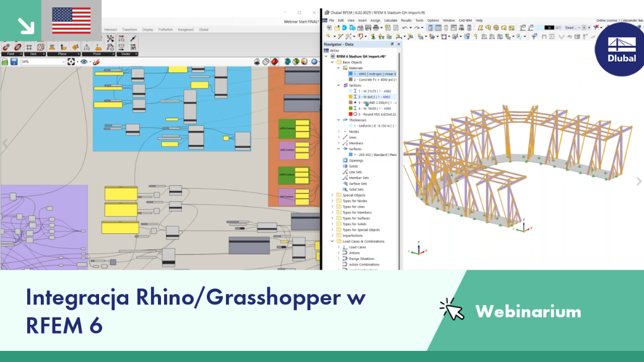
Task: Click the RFEM save icon in toolbar
Action: pos(368,28)
